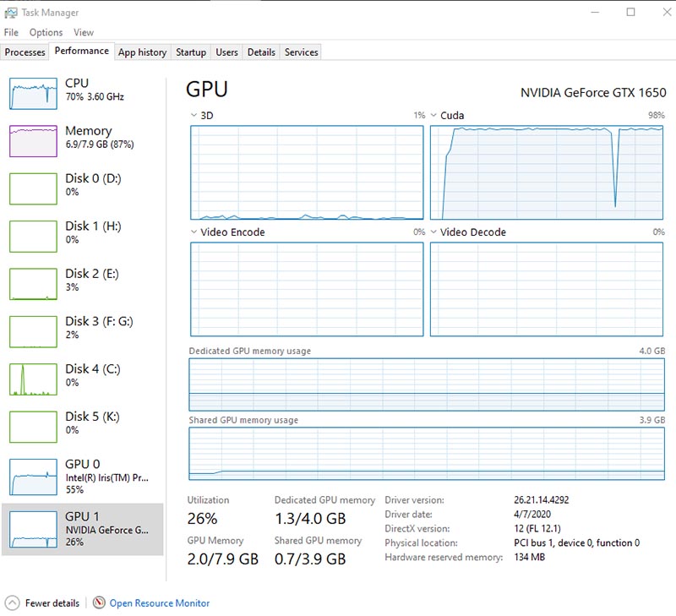Image resolution: width=676 pixels, height=616 pixels.
Task: Select the Disk 1 (H:) graph thumbnail
Action: pos(33,237)
